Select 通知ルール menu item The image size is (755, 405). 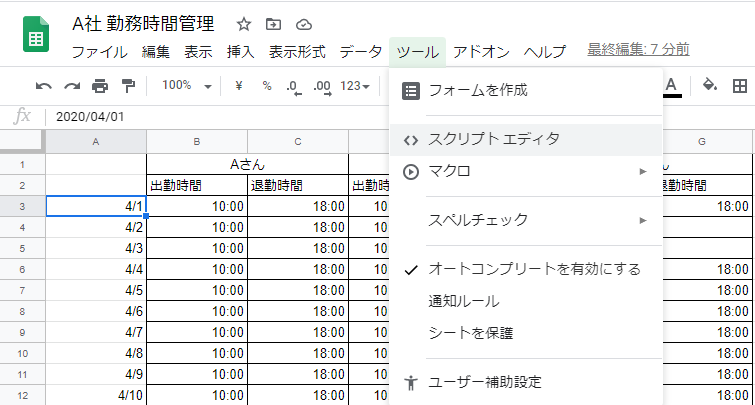[526, 301]
